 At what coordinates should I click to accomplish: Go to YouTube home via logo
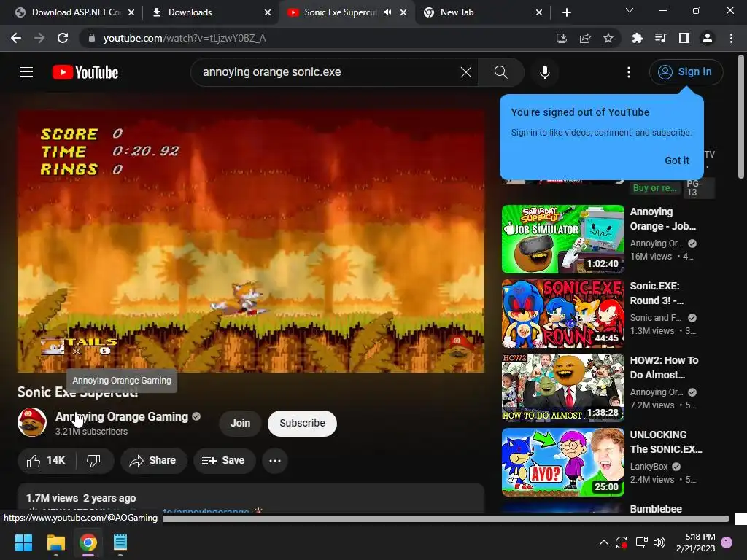(x=85, y=72)
